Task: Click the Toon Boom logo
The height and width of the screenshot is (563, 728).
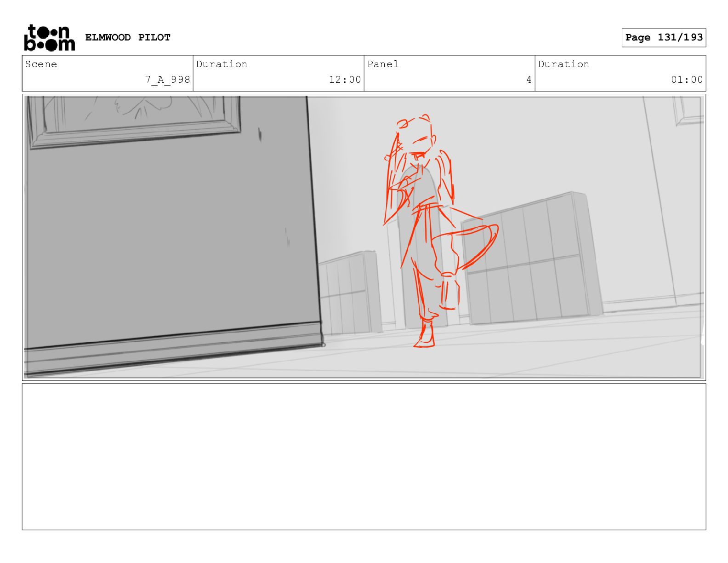Action: [49, 38]
